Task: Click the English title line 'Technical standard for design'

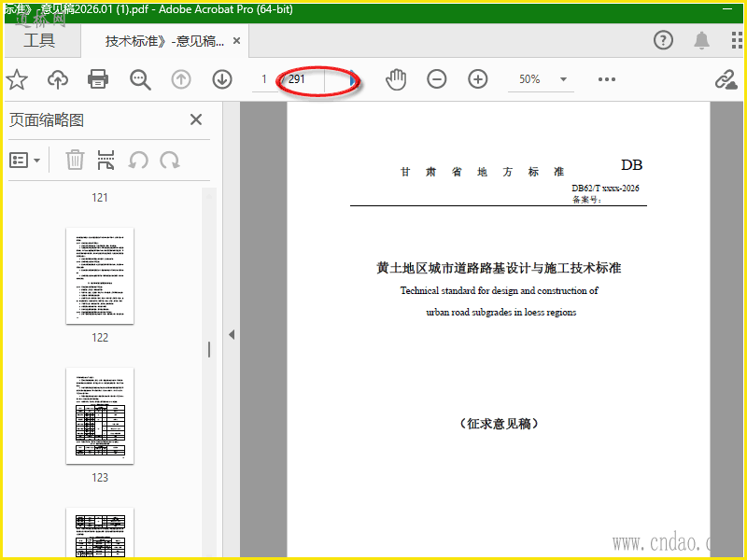Action: 499,290
